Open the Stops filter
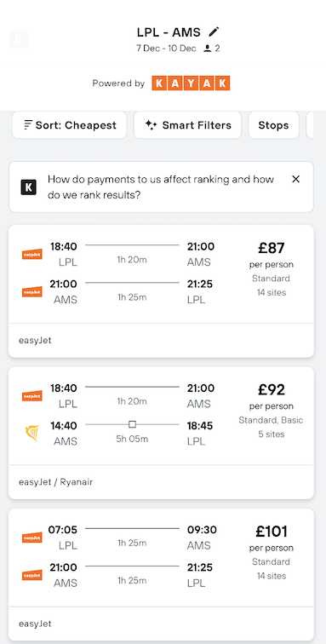This screenshot has height=644, width=326. click(x=273, y=125)
